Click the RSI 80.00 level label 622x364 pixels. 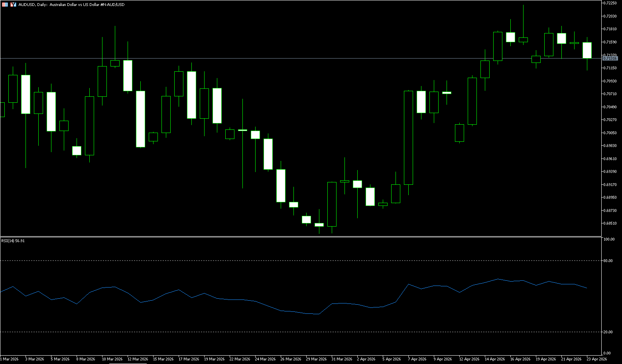point(608,261)
